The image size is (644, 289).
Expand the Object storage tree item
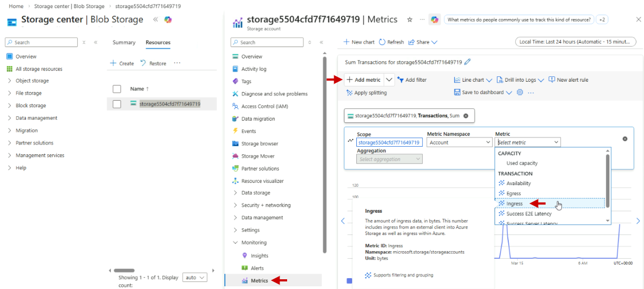pos(10,81)
